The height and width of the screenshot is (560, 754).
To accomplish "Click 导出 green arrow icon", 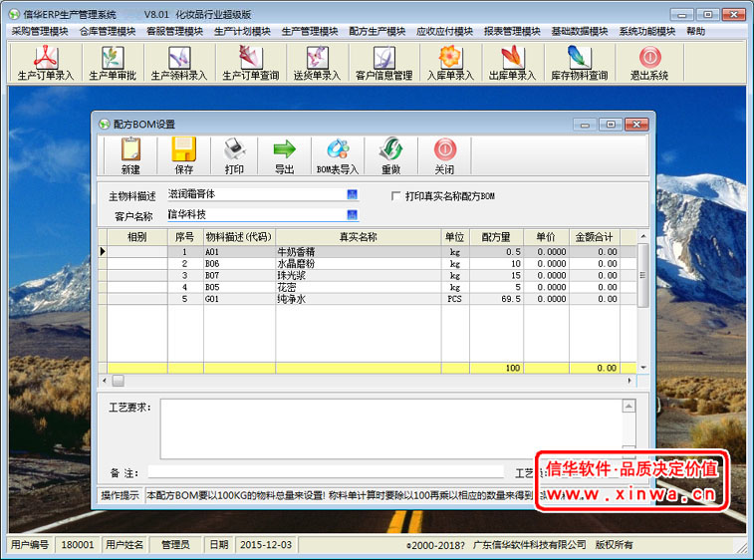I will (284, 155).
